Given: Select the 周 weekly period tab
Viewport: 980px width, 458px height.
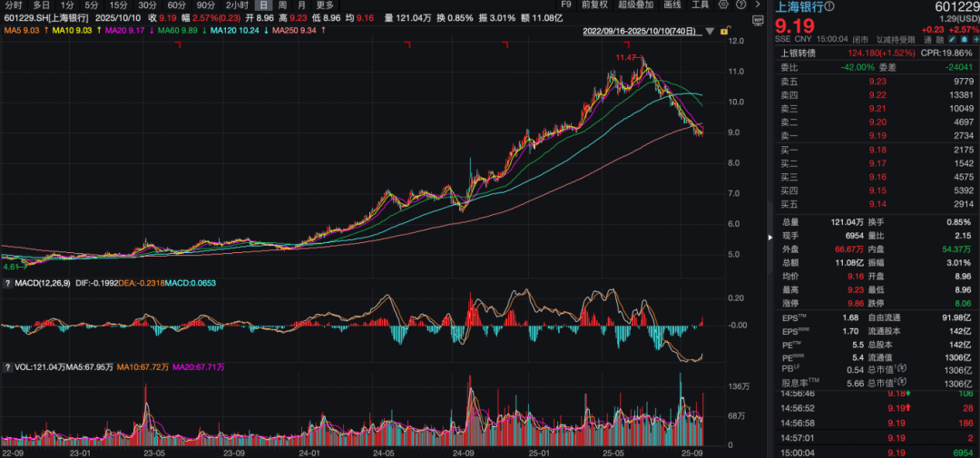Looking at the screenshot, I should tap(282, 5).
